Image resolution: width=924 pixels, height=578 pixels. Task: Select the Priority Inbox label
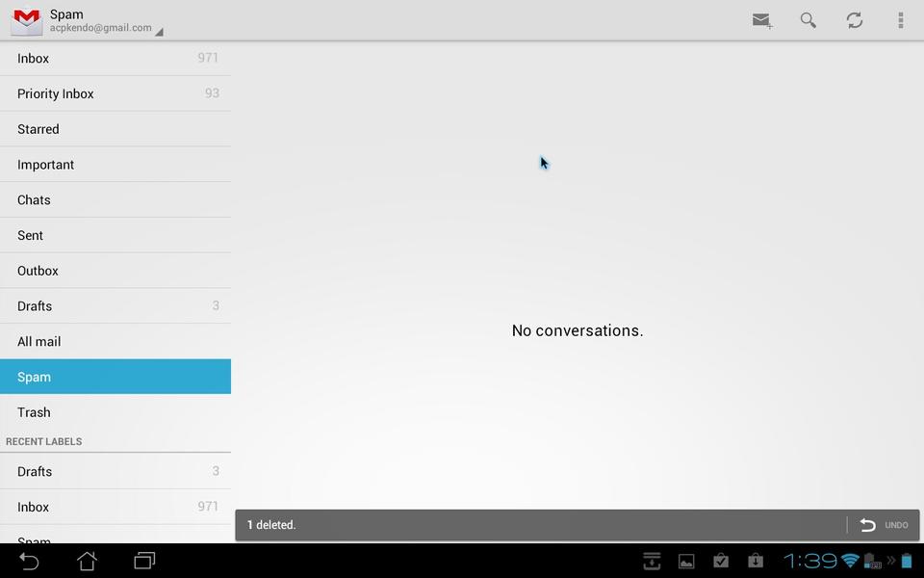[115, 94]
